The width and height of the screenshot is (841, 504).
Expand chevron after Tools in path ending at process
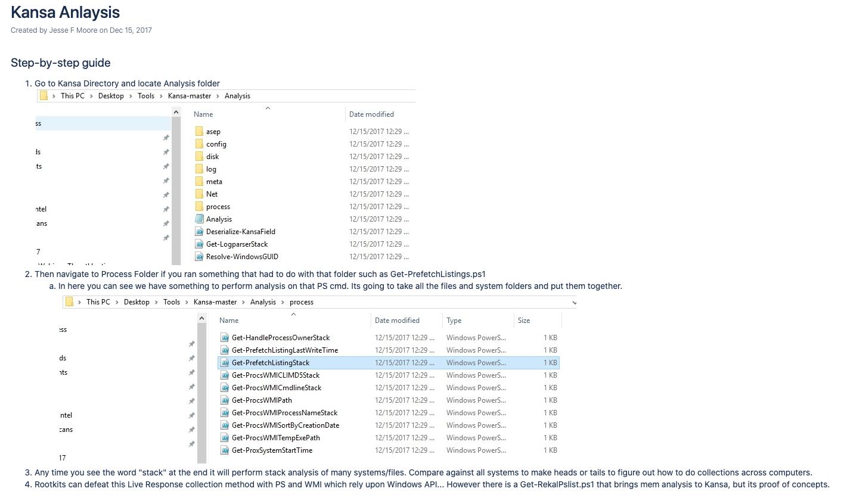pyautogui.click(x=187, y=303)
